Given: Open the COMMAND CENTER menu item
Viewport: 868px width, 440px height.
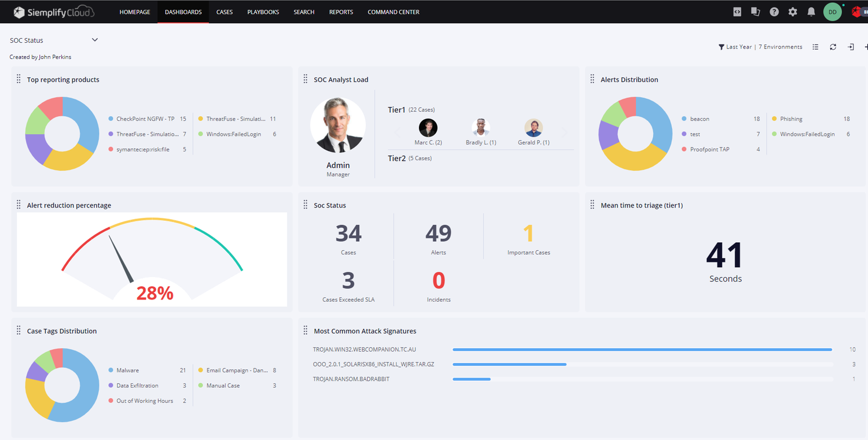Looking at the screenshot, I should coord(393,12).
